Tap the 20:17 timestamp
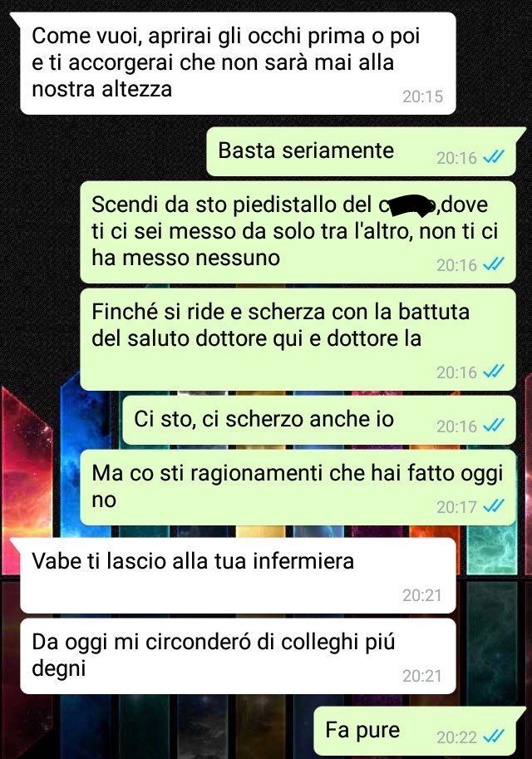Screen dimensions: 532x759 tap(456, 507)
